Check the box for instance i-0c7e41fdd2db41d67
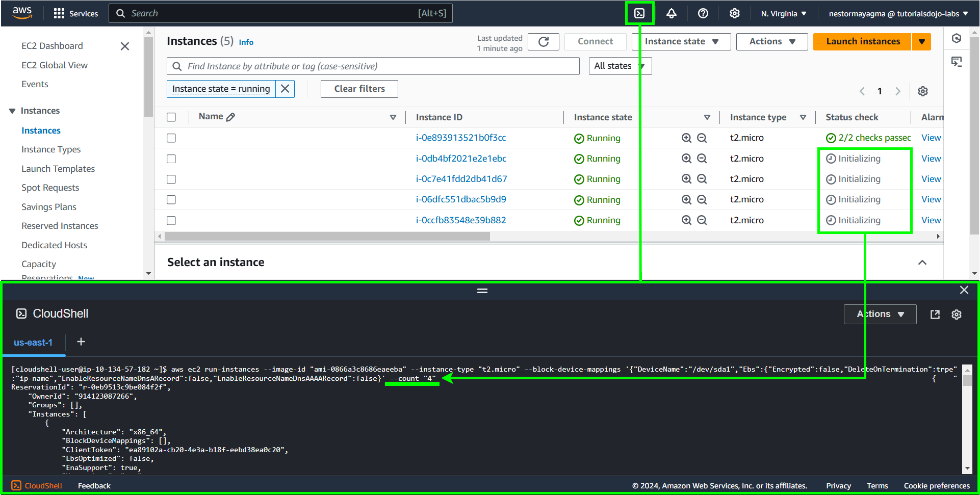This screenshot has height=495, width=980. click(x=171, y=179)
